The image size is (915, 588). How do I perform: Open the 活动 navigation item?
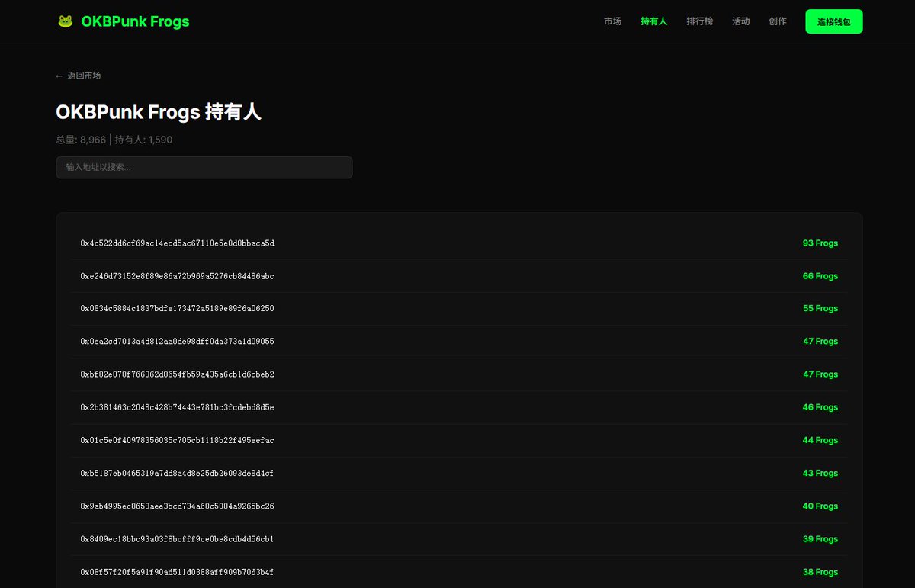pos(740,21)
